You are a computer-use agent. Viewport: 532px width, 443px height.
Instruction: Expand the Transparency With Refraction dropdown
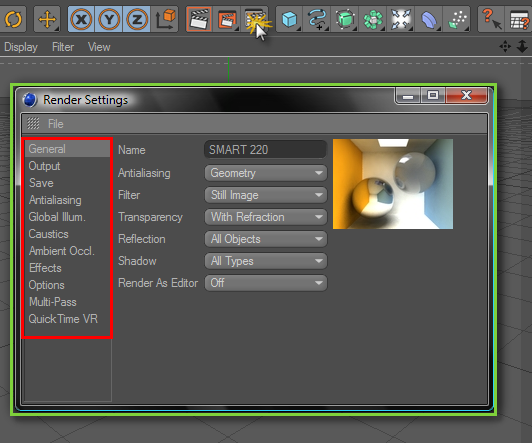coord(266,217)
